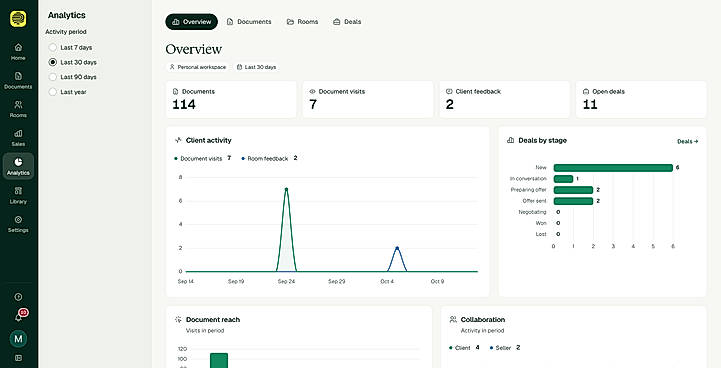Toggle Client legend in Collaboration chart

pos(464,348)
